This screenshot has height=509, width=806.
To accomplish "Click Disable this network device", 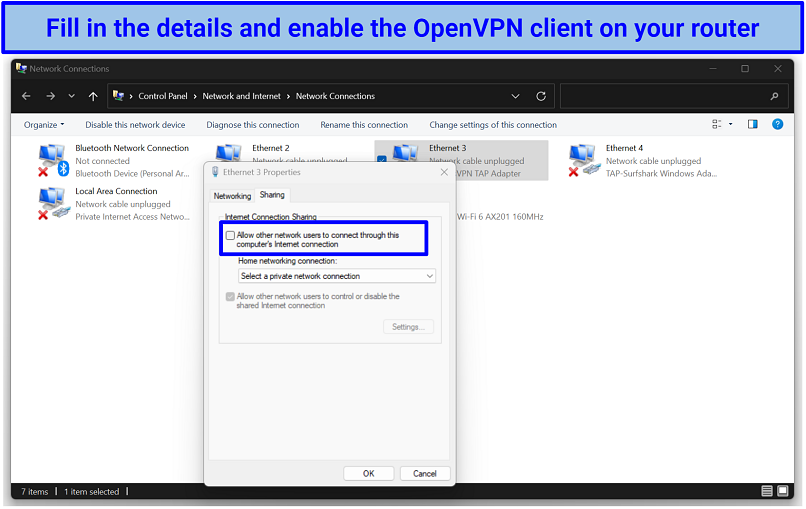I will 135,125.
